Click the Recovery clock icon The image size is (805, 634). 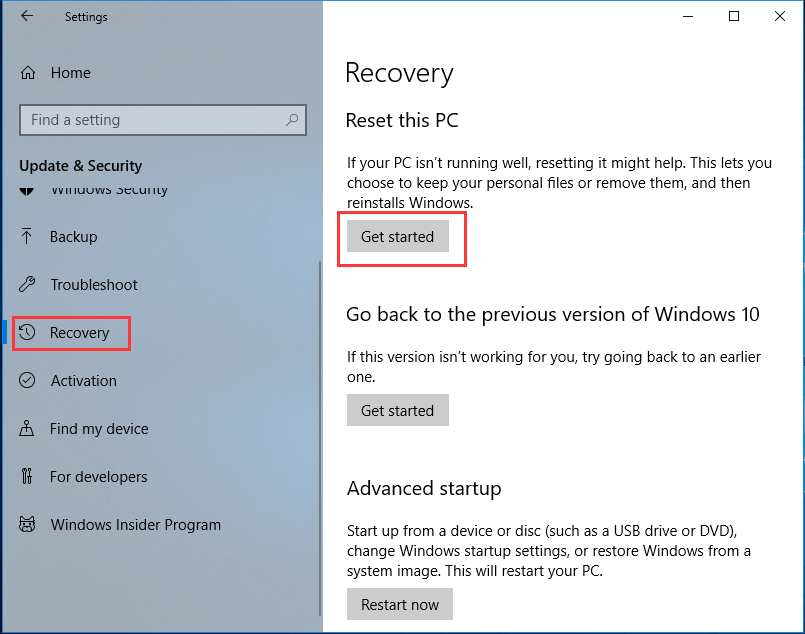29,333
